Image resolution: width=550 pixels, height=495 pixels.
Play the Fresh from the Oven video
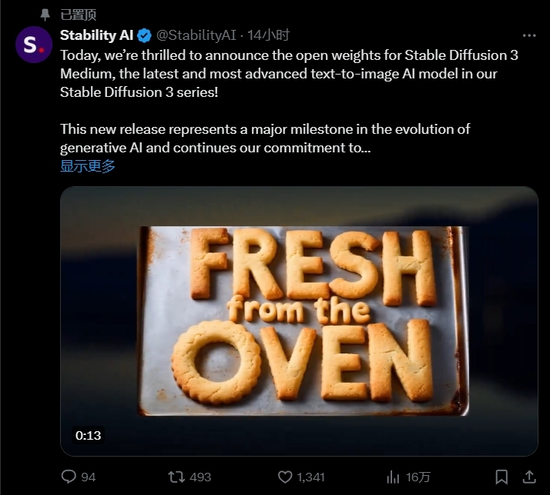coord(299,321)
